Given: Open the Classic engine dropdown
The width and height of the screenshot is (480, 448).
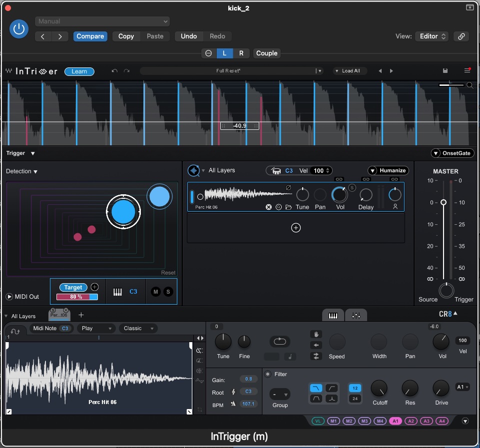Looking at the screenshot, I should point(138,328).
